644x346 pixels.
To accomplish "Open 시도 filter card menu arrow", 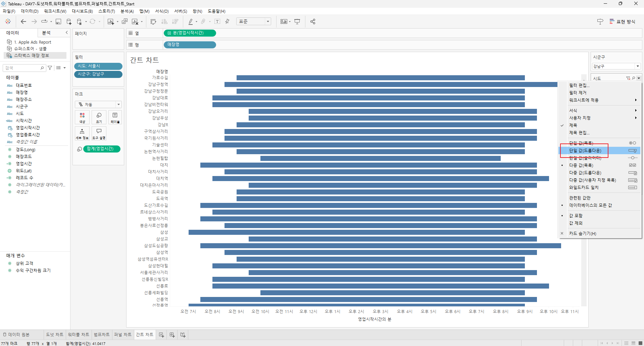I will click(639, 78).
